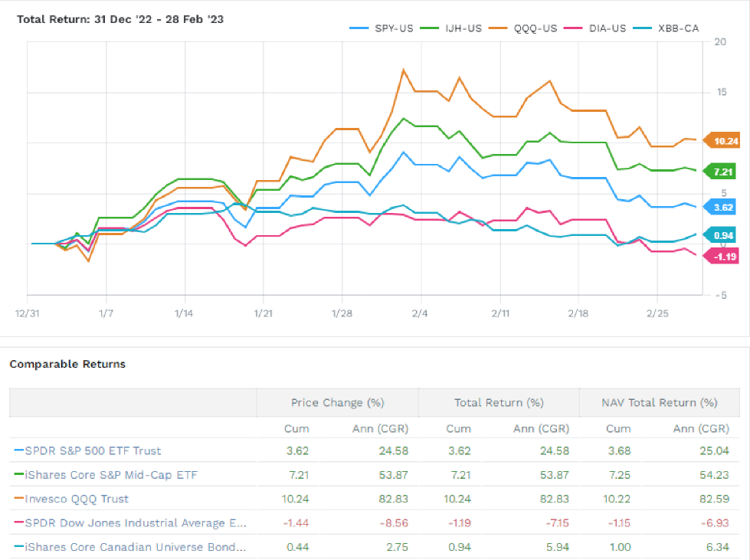Click the 1/21 date label on x-axis
Viewport: 750px width, 560px height.
[x=263, y=313]
